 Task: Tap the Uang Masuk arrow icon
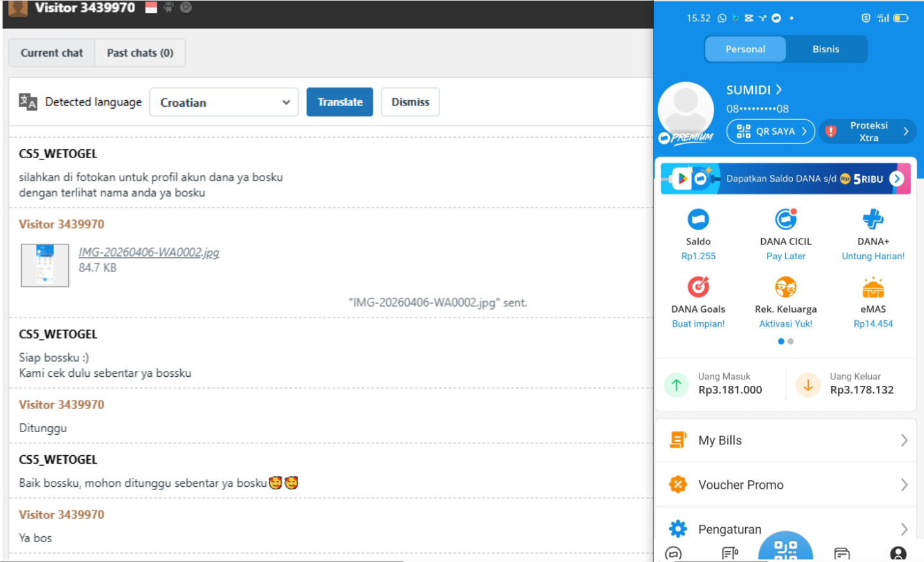point(676,385)
